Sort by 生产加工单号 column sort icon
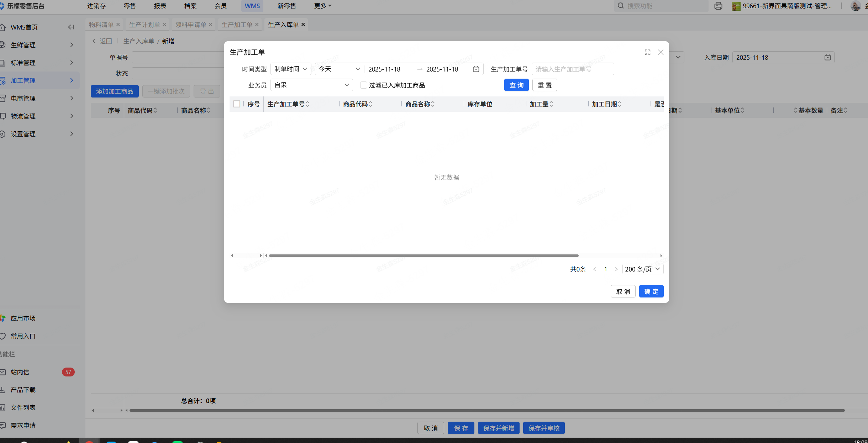868x443 pixels. click(307, 104)
